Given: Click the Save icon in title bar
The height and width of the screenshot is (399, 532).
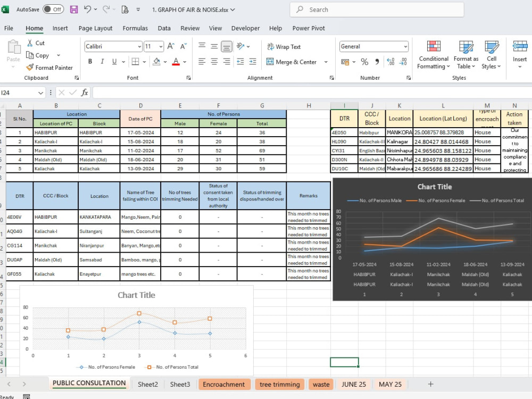Looking at the screenshot, I should (x=74, y=10).
